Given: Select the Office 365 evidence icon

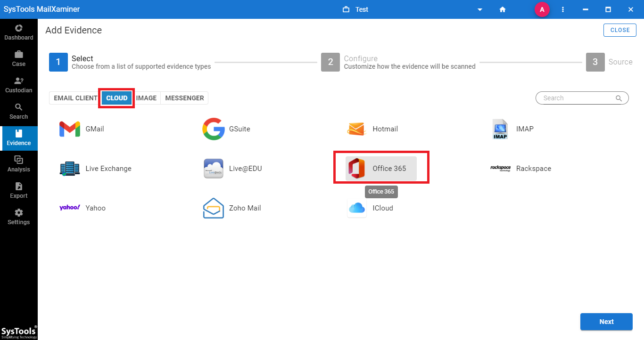Looking at the screenshot, I should tap(357, 169).
